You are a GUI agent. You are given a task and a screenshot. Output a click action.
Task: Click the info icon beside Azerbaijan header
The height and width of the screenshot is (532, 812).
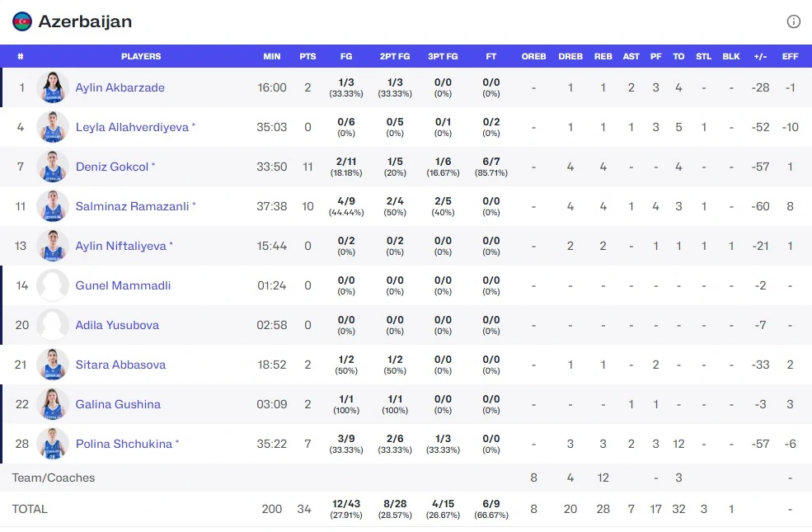pyautogui.click(x=793, y=21)
